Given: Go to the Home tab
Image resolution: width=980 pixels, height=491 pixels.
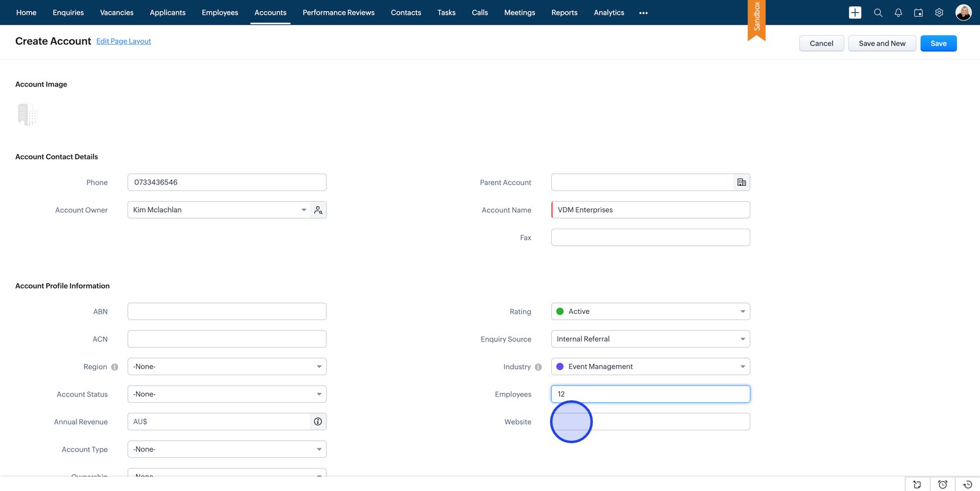Looking at the screenshot, I should point(26,12).
